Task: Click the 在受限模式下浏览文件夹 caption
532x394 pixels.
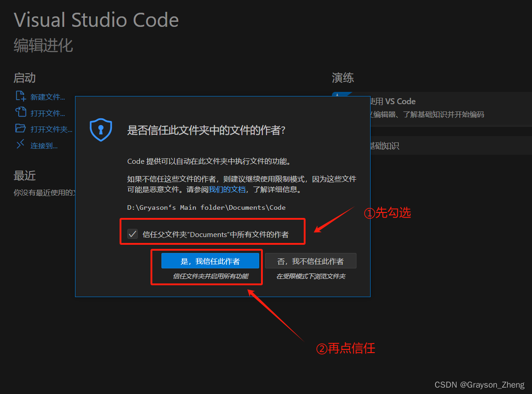Action: coord(311,276)
